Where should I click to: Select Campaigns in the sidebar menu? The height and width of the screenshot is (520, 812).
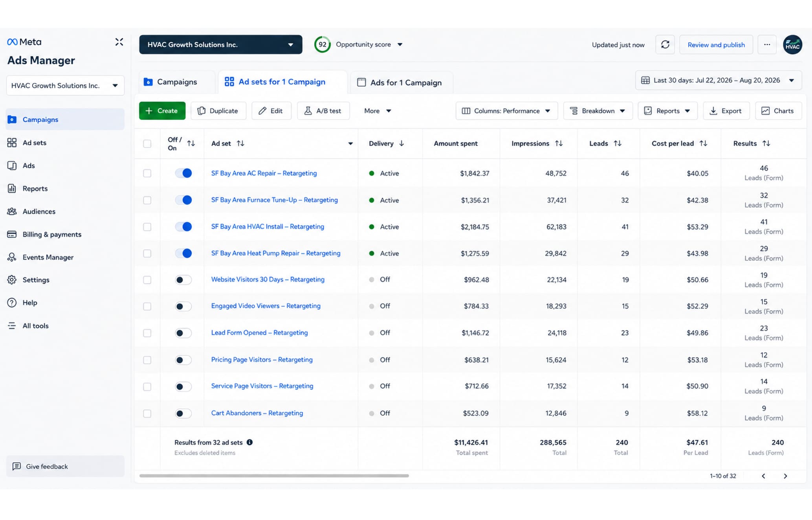[65, 119]
